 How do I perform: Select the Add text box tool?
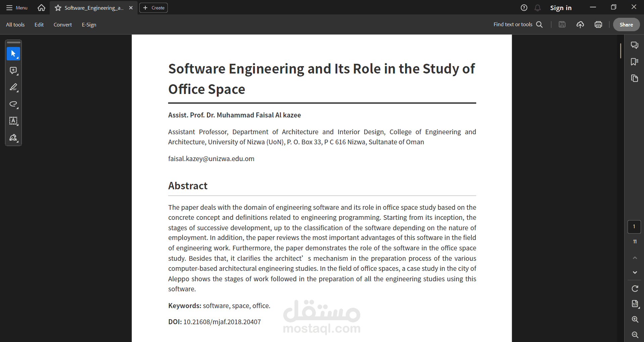[x=13, y=121]
